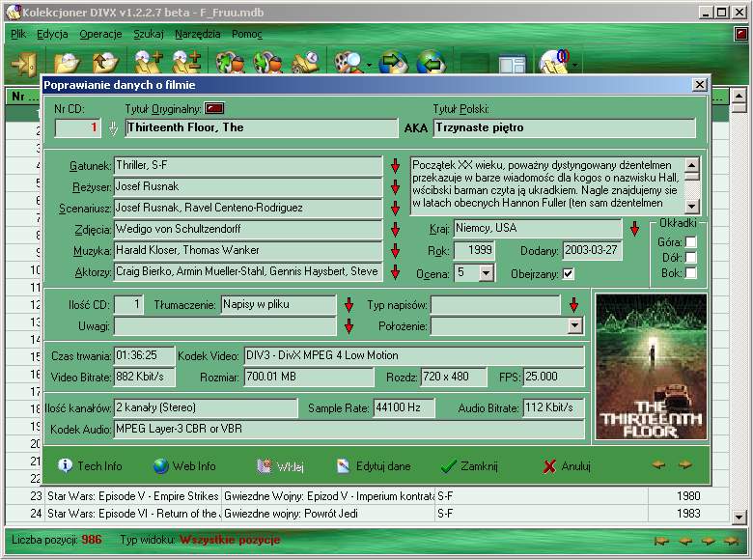753x560 pixels.
Task: Open the Operacje menu
Action: tap(100, 34)
